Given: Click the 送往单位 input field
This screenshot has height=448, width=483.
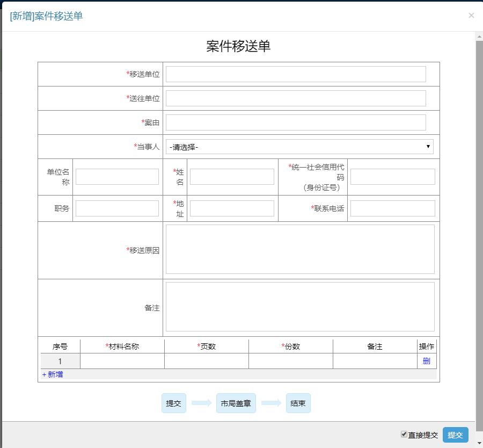Looking at the screenshot, I should (296, 98).
